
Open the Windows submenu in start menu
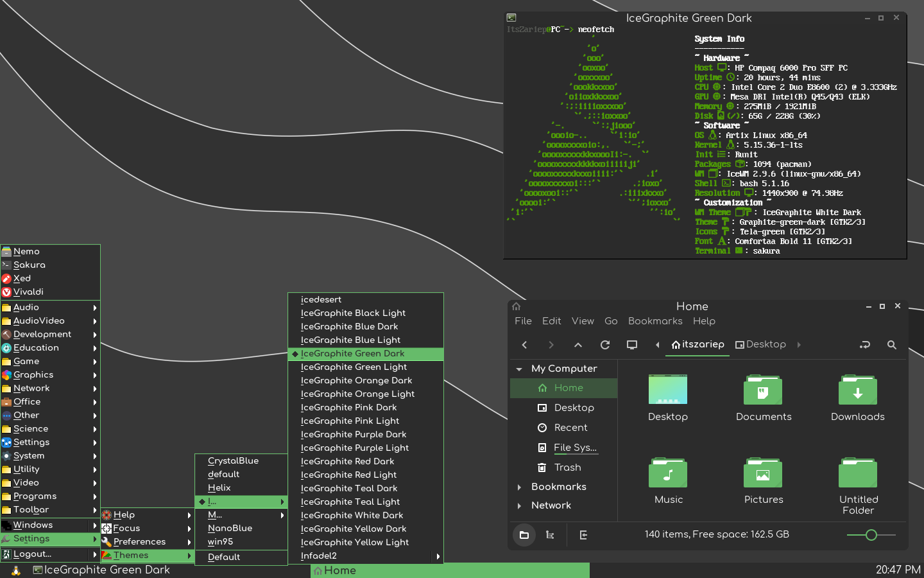pos(50,525)
